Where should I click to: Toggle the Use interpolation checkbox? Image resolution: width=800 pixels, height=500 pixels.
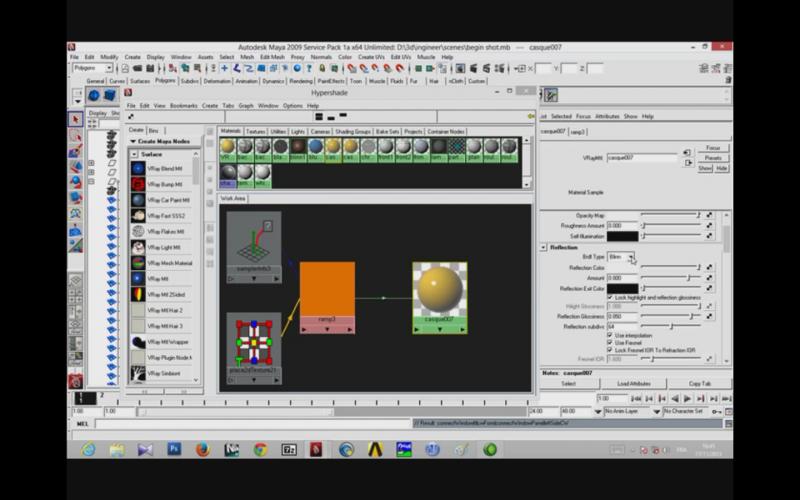tap(610, 335)
